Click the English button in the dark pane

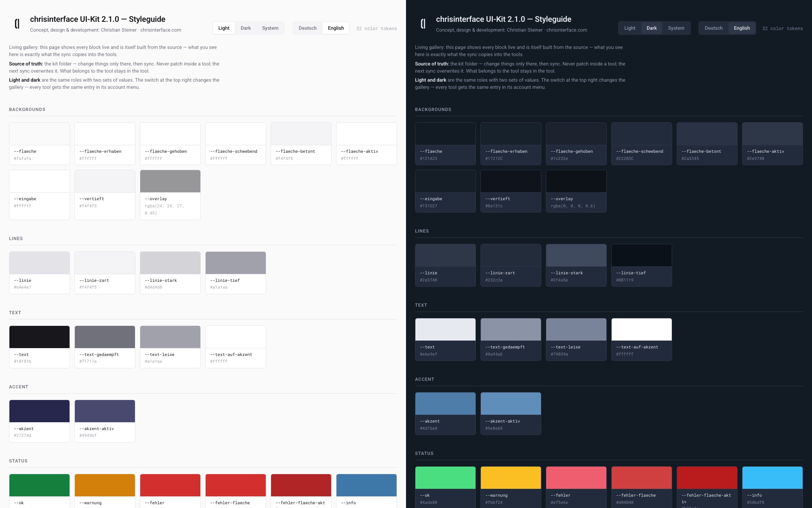pyautogui.click(x=742, y=28)
